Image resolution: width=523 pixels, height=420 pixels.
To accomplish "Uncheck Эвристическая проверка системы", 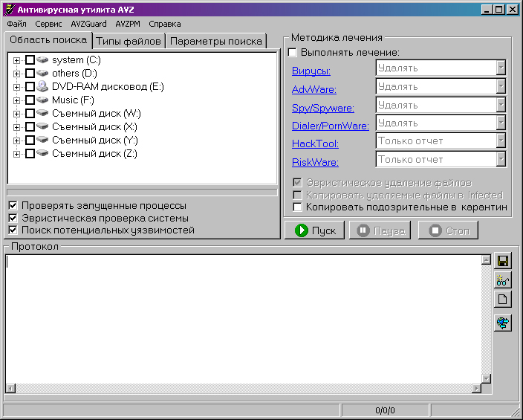I will pyautogui.click(x=13, y=218).
